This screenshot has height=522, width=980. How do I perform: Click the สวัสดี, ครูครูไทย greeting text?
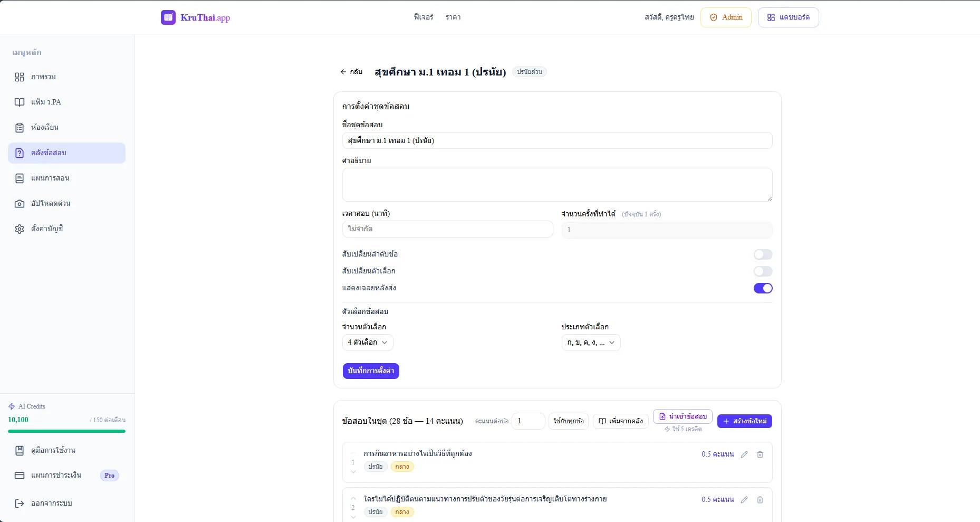(669, 17)
